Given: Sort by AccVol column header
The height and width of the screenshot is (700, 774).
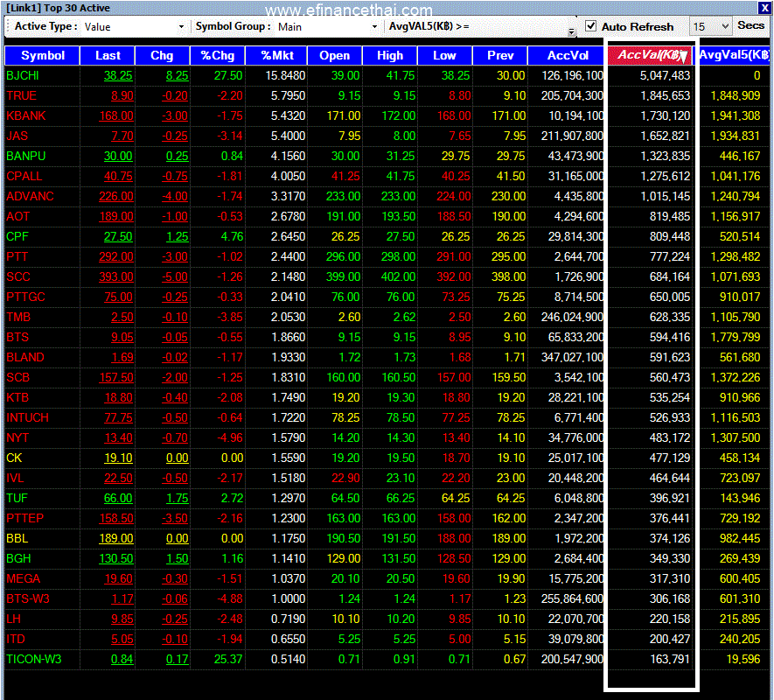Looking at the screenshot, I should (568, 55).
